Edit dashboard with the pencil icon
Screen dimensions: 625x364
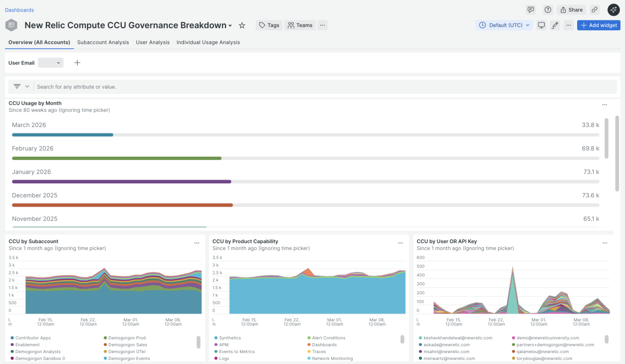click(555, 25)
